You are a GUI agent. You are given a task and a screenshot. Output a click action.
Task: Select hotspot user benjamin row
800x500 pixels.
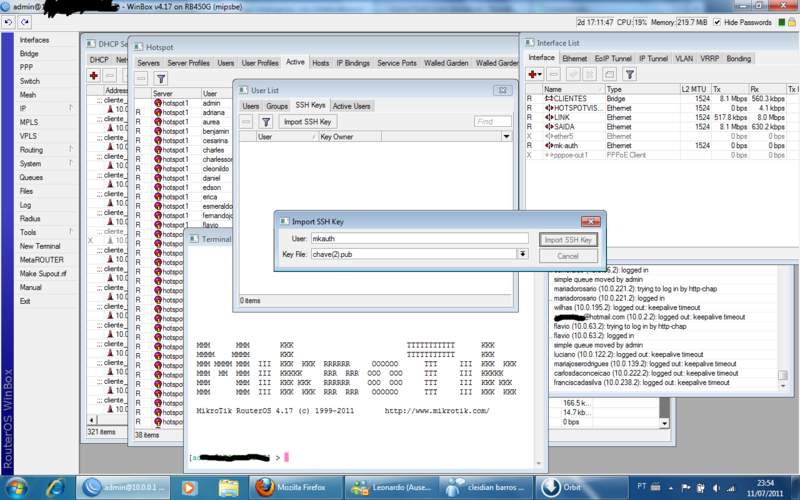pyautogui.click(x=184, y=131)
